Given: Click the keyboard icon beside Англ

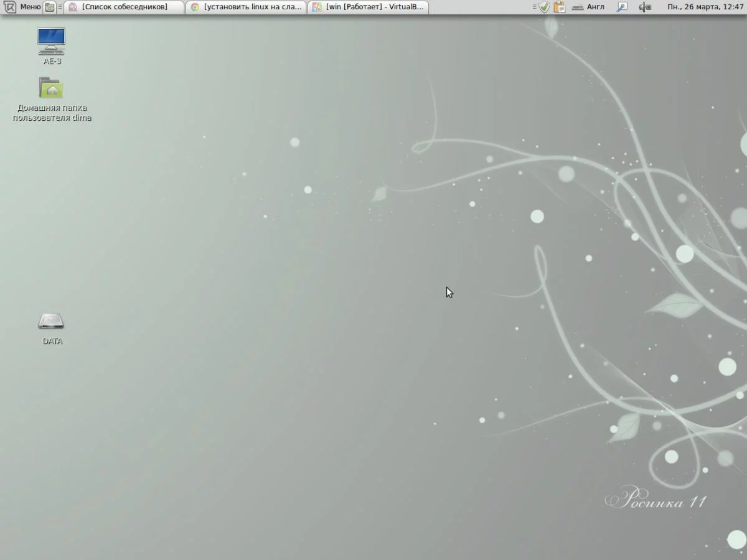Looking at the screenshot, I should click(x=578, y=7).
